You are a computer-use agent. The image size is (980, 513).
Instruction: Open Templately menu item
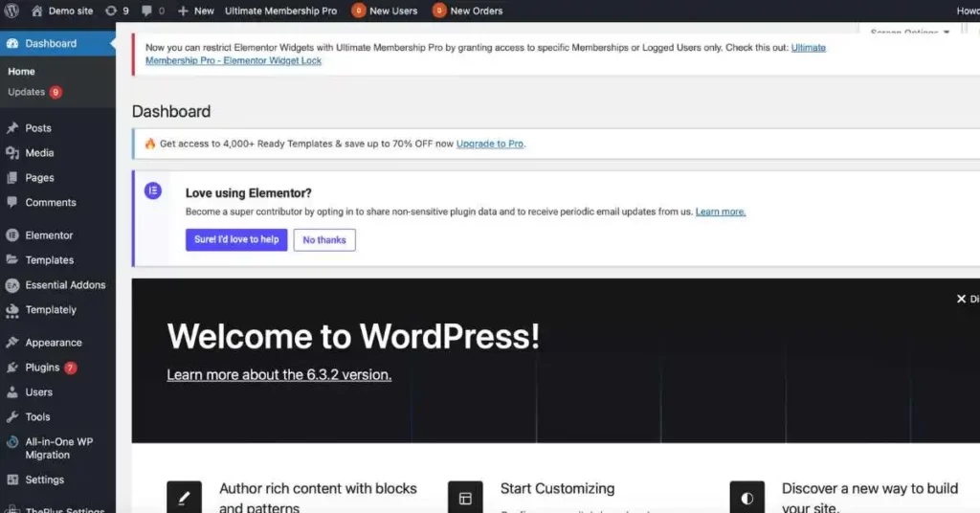point(51,310)
